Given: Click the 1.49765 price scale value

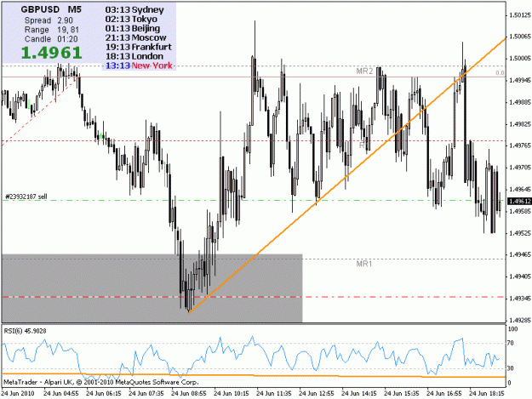Looking at the screenshot, I should coord(520,145).
